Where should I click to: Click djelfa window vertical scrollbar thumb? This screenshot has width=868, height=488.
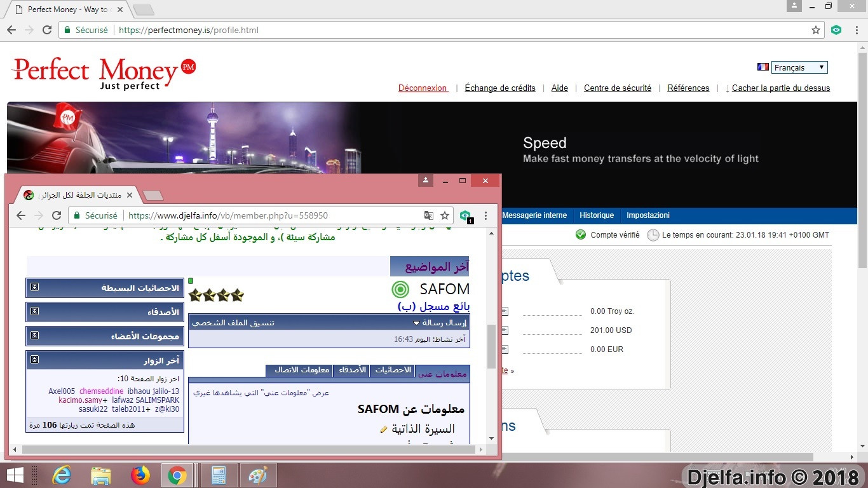[491, 346]
